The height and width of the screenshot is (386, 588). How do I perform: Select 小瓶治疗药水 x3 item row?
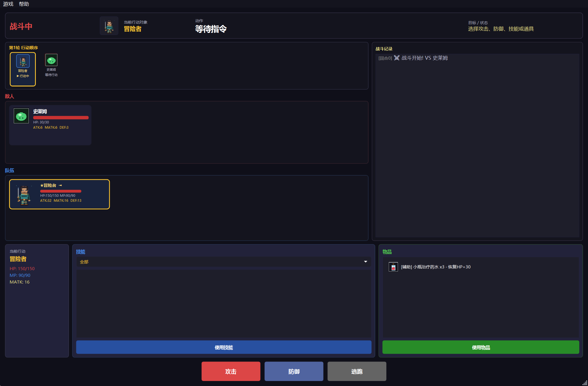coord(480,267)
